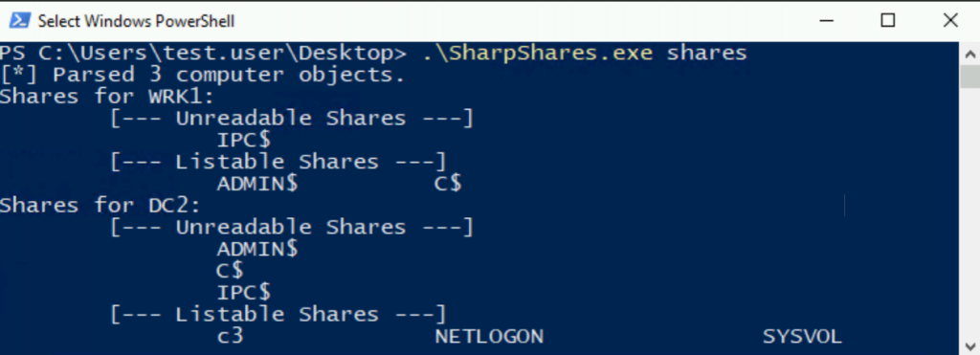The width and height of the screenshot is (980, 355).
Task: Click the scrollbar down arrow
Action: click(969, 344)
